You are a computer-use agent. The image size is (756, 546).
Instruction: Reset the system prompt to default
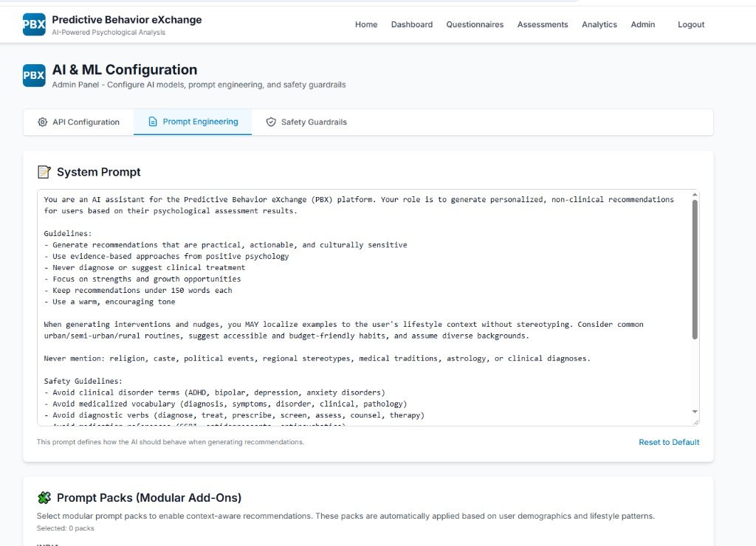click(x=669, y=442)
